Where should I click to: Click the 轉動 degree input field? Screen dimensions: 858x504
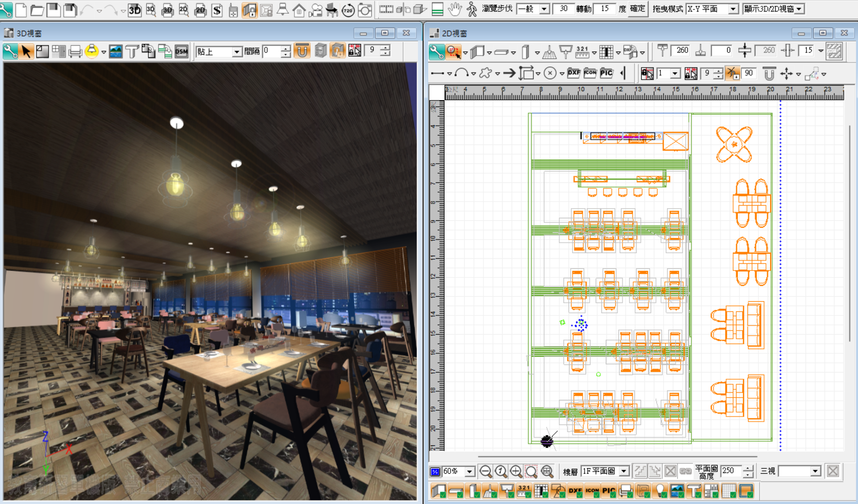tap(604, 9)
